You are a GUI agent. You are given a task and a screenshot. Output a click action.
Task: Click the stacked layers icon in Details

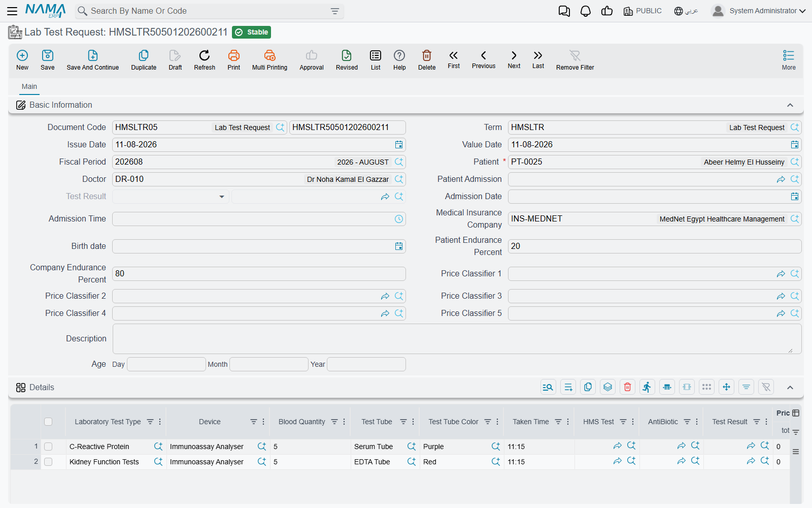pyautogui.click(x=607, y=387)
